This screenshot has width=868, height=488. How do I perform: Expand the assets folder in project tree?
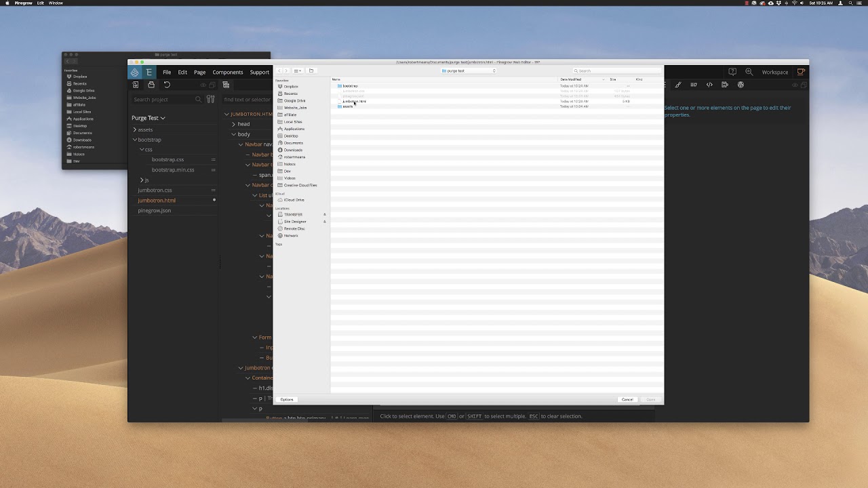pyautogui.click(x=135, y=129)
